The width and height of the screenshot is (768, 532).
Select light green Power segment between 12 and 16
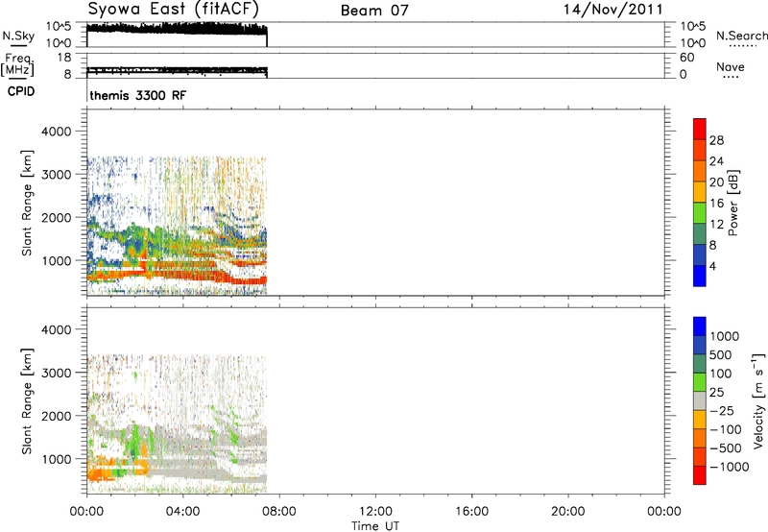click(700, 212)
